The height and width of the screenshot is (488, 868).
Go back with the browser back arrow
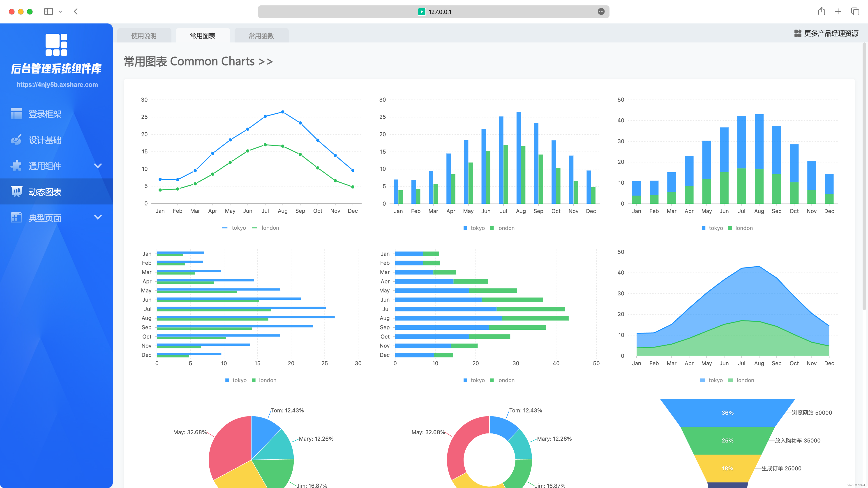pos(76,12)
